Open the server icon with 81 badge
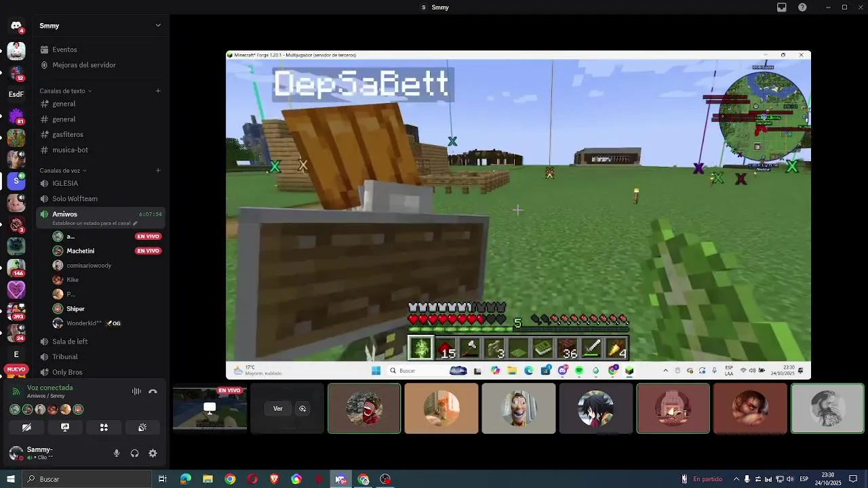The width and height of the screenshot is (868, 488). pos(16,116)
